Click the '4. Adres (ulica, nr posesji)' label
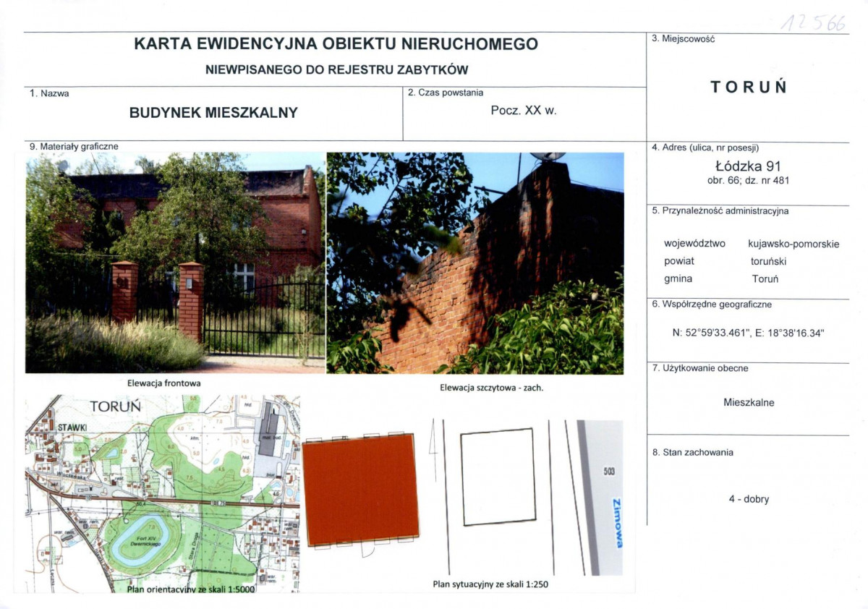Viewport: 868px width, 609px height. (705, 148)
